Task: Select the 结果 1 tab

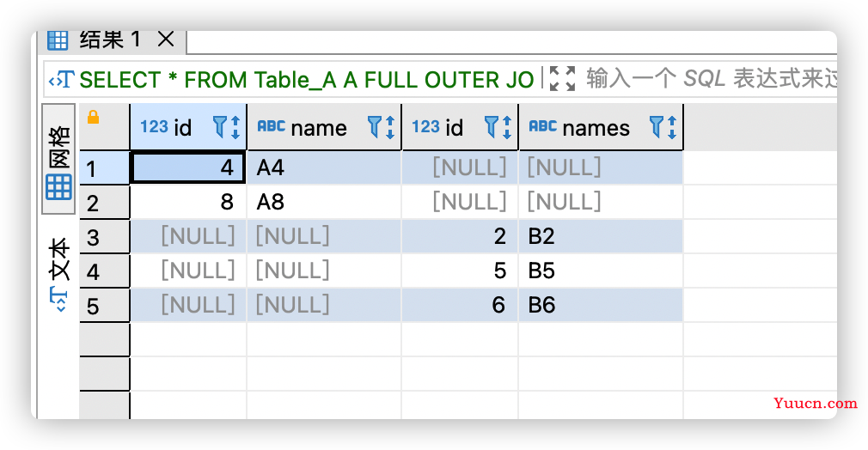Action: point(113,41)
